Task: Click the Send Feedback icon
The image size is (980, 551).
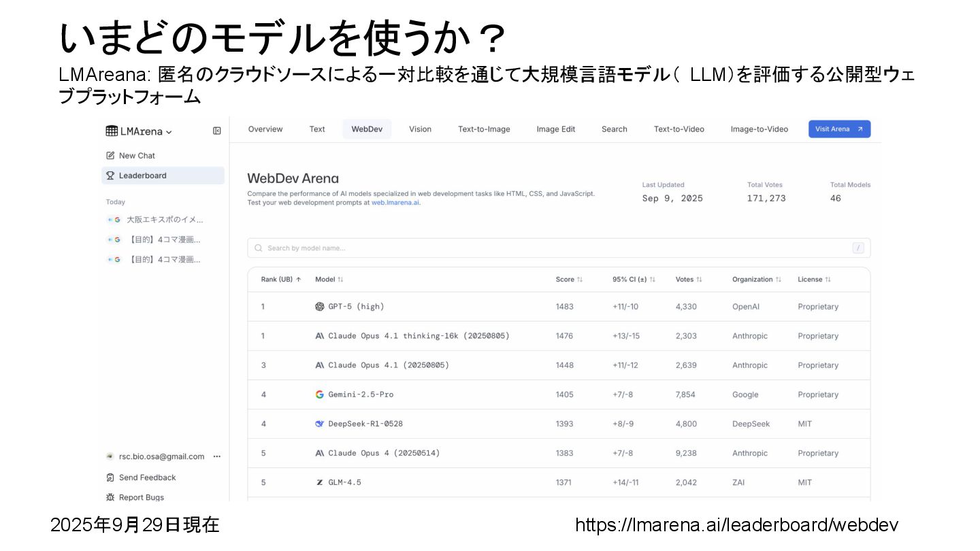Action: click(x=110, y=478)
